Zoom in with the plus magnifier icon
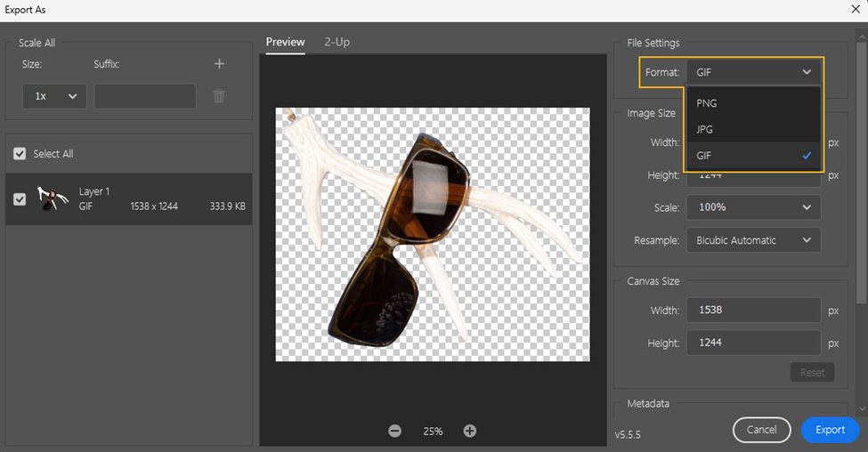 click(x=470, y=431)
